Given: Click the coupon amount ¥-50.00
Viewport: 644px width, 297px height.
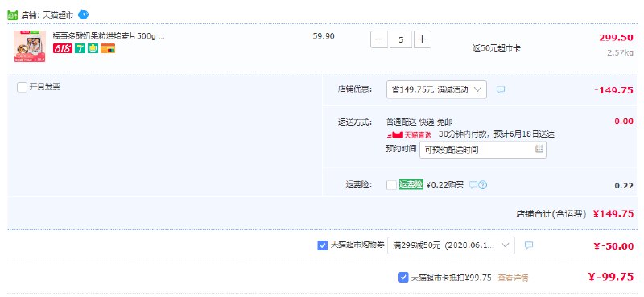Looking at the screenshot, I should pos(613,246).
